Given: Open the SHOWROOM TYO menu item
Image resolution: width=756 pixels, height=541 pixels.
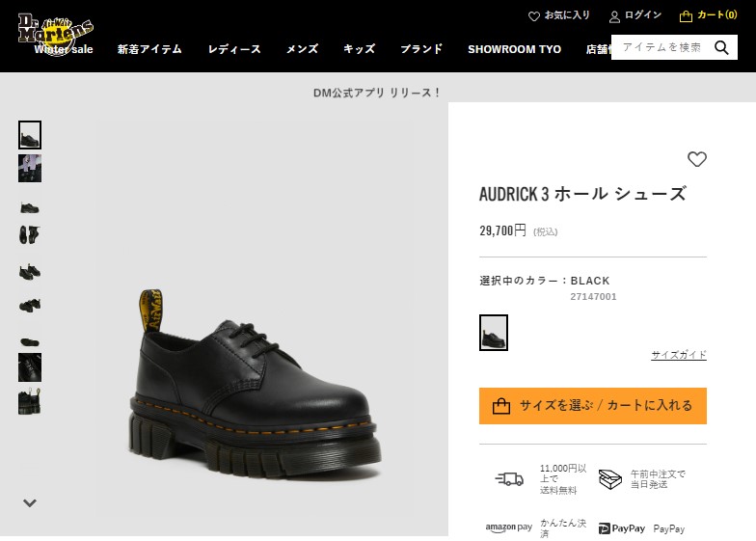Looking at the screenshot, I should (515, 49).
